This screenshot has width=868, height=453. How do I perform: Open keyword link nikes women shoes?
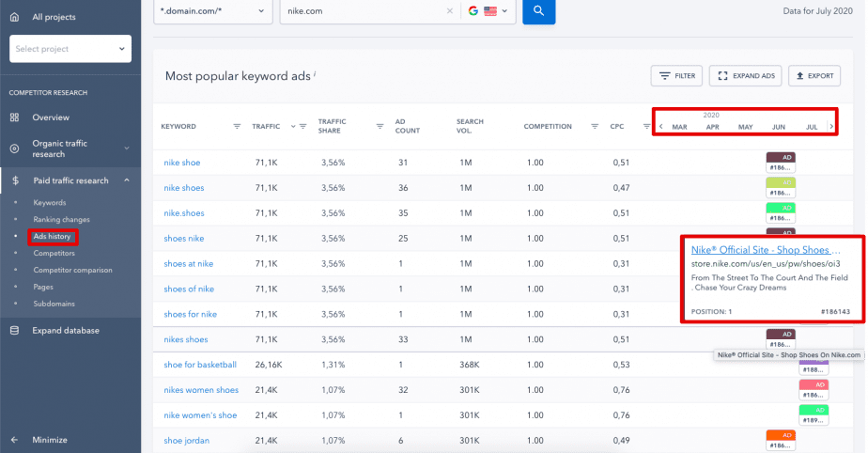point(201,390)
